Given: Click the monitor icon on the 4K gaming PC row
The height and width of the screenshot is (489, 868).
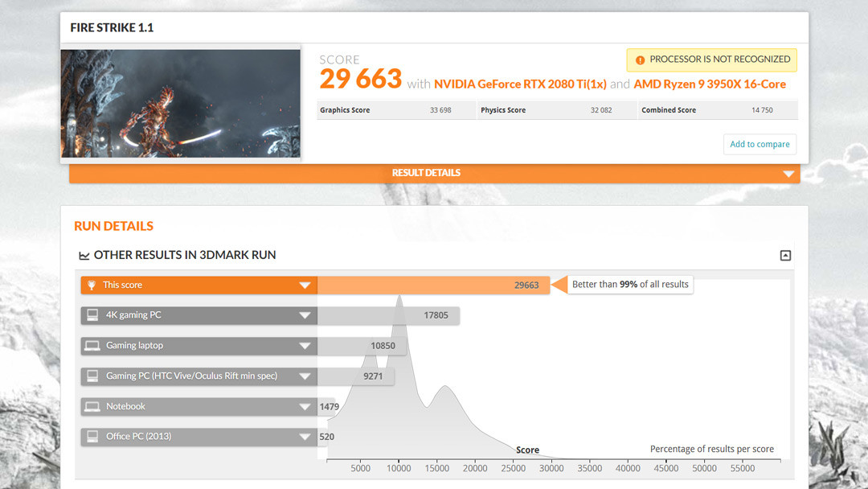Looking at the screenshot, I should tap(92, 315).
